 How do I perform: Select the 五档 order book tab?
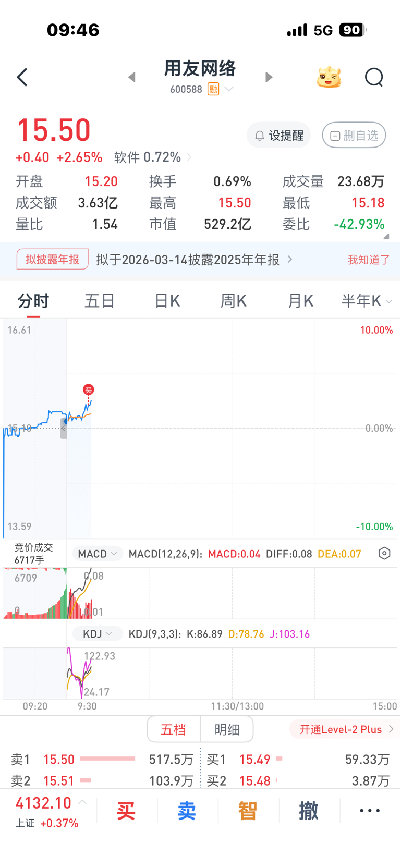click(174, 729)
